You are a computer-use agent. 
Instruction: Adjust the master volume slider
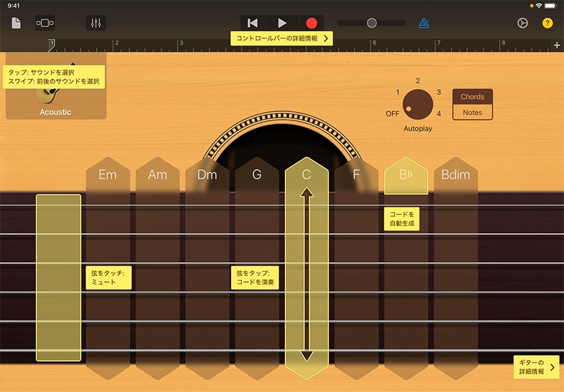[x=372, y=23]
